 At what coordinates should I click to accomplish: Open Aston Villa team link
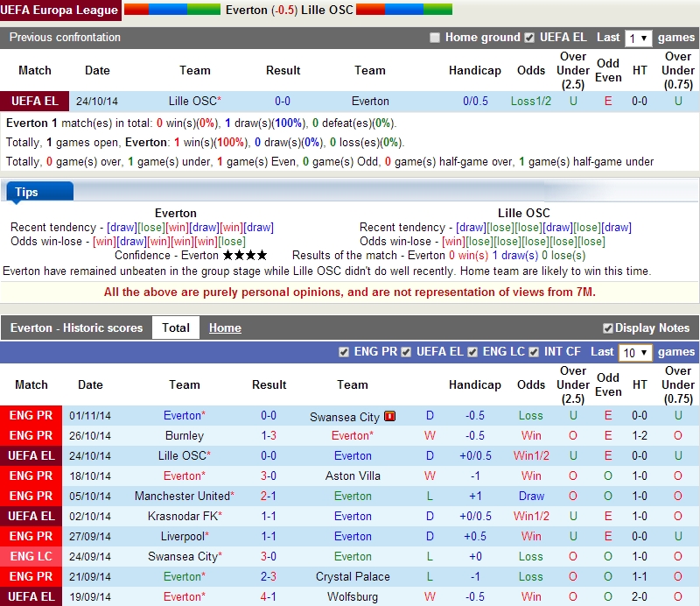click(x=353, y=476)
